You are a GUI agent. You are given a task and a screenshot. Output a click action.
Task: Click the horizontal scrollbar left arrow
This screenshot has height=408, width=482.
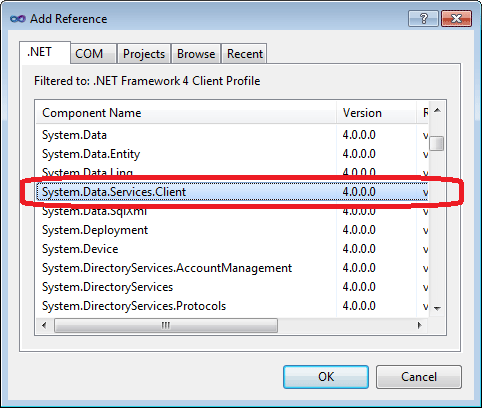[44, 325]
